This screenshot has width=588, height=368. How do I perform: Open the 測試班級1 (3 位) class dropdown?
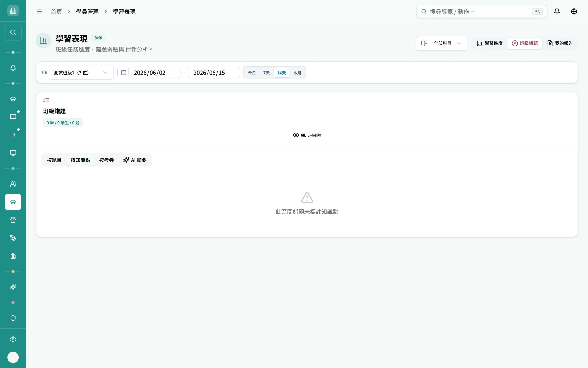click(81, 73)
